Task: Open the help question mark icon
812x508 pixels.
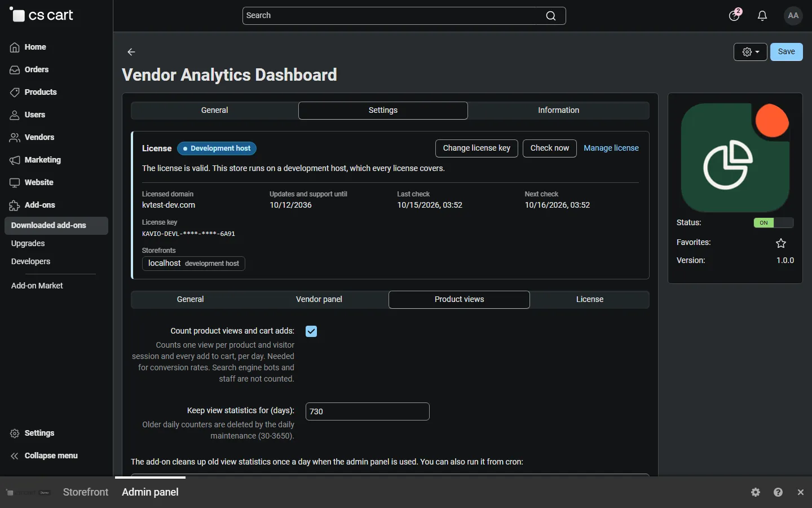Action: pos(778,492)
